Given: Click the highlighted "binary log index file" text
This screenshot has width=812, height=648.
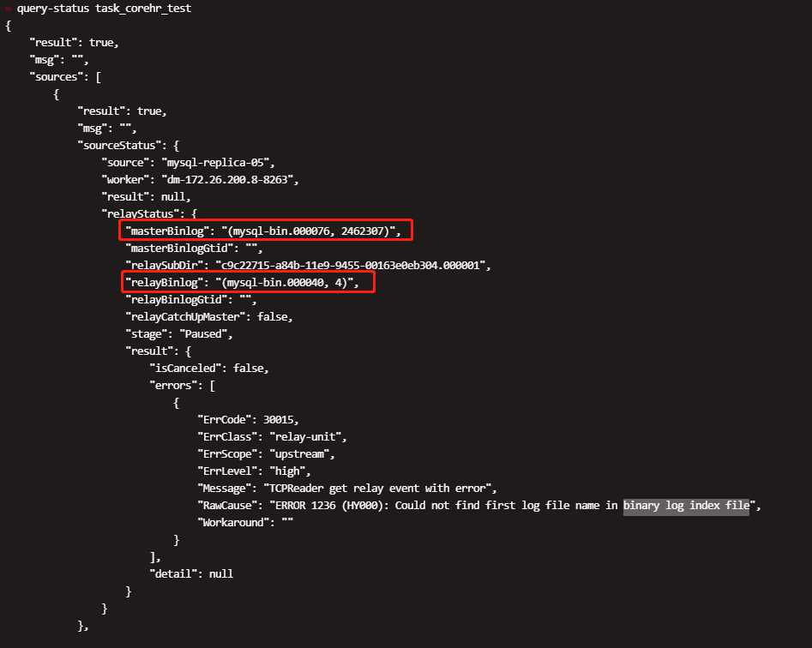Looking at the screenshot, I should click(x=686, y=506).
